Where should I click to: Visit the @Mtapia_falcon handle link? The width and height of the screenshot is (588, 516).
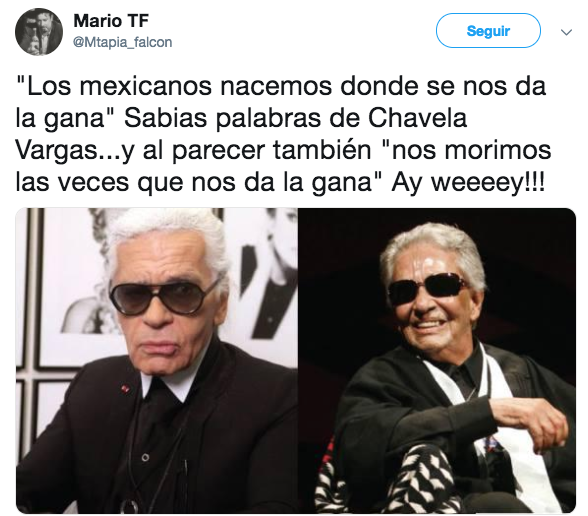[x=123, y=42]
